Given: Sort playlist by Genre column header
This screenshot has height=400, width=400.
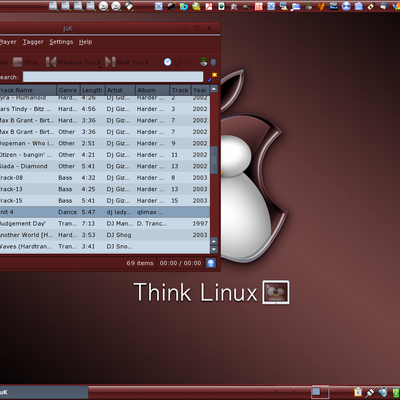Looking at the screenshot, I should [68, 90].
